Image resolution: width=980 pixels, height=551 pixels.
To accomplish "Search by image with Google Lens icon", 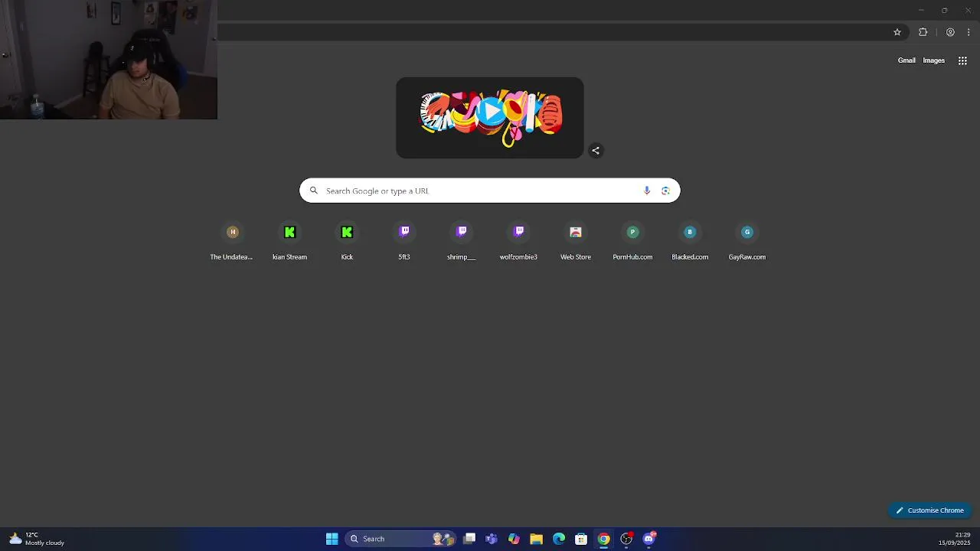I will point(665,191).
